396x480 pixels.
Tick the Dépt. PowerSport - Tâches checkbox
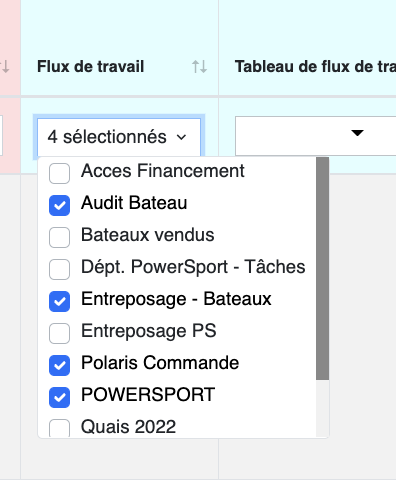(59, 269)
